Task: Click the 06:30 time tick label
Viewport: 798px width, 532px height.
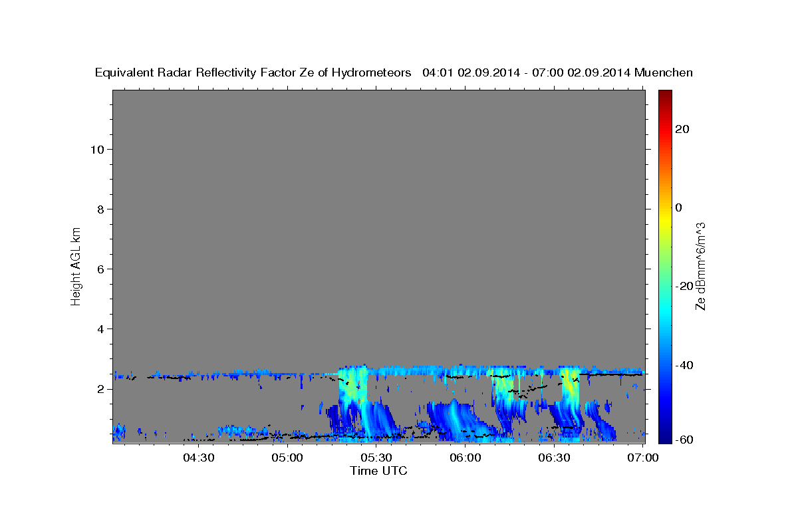Action: tap(554, 458)
